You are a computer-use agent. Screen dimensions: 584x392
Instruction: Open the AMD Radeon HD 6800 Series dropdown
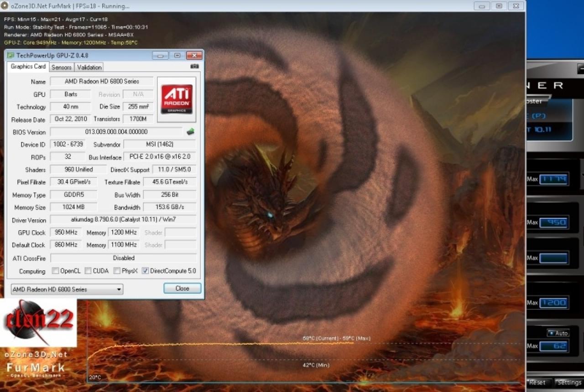tap(67, 289)
